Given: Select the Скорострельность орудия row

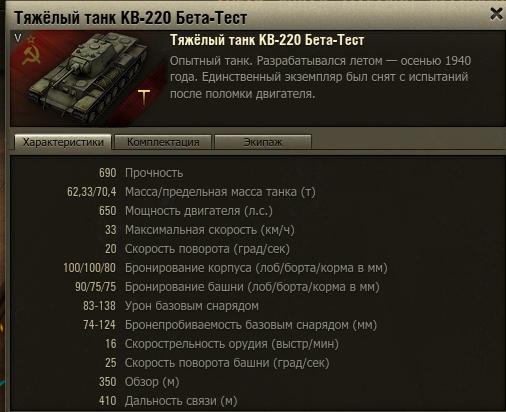Looking at the screenshot, I should click(222, 344).
